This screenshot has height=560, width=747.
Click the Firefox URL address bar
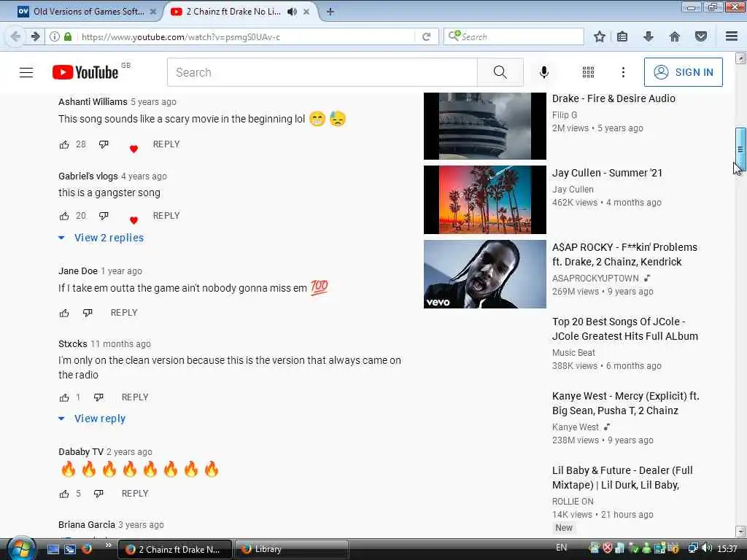(245, 36)
